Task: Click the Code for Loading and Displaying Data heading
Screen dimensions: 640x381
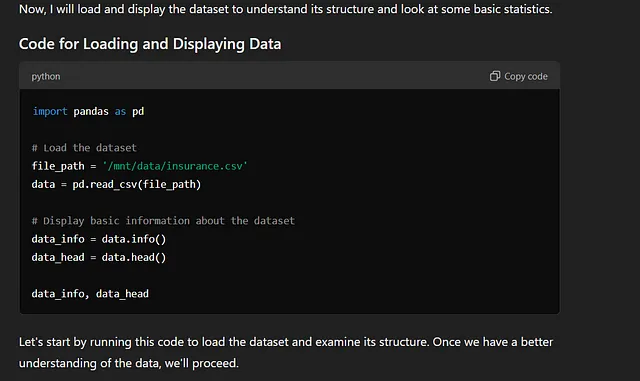Action: tap(150, 44)
